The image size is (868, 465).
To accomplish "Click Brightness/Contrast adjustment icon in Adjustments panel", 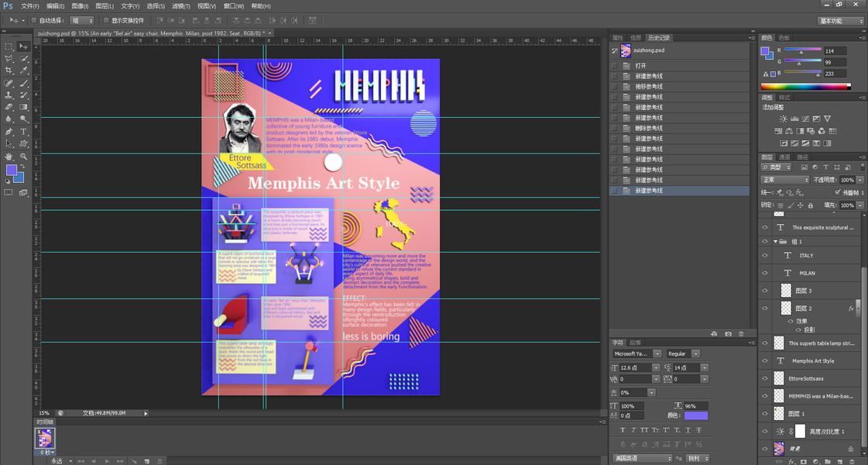I will 784,119.
